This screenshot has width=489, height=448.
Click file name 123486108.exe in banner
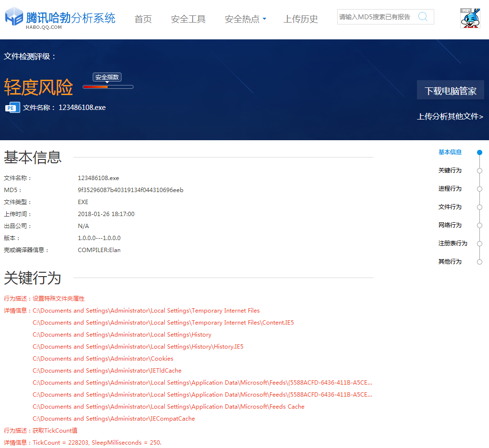[x=82, y=108]
